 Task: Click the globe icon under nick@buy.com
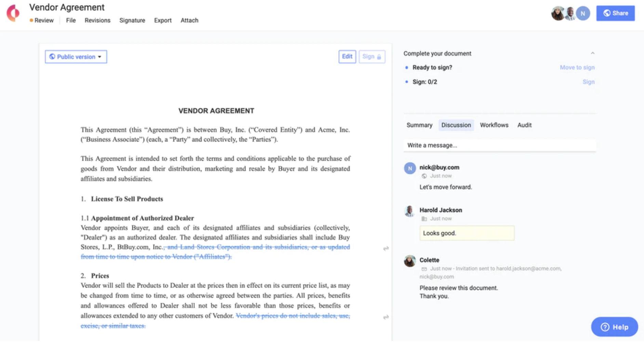click(x=424, y=176)
